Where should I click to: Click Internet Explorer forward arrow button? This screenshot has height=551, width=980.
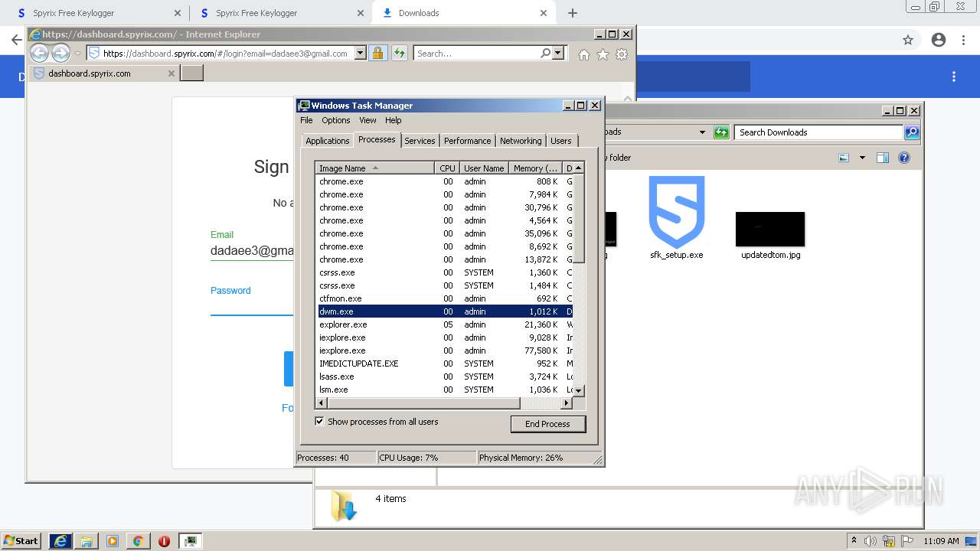(60, 53)
